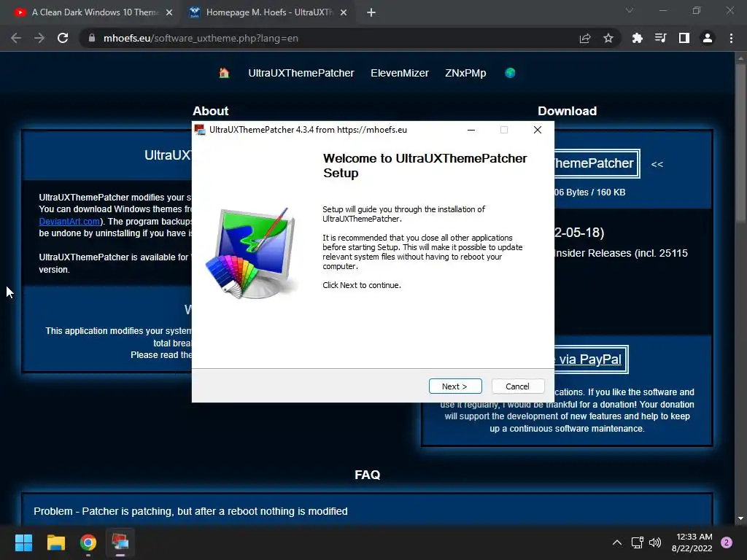This screenshot has width=747, height=560.
Task: Click scrollbar down arrow
Action: point(740,518)
